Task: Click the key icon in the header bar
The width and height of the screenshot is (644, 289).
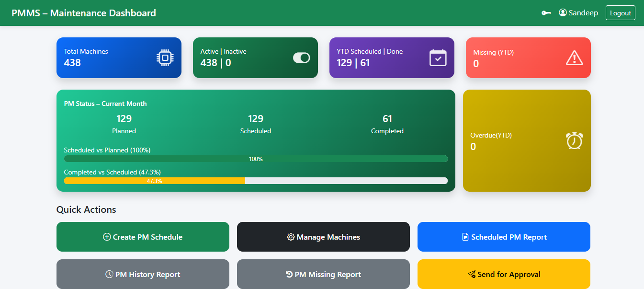Action: tap(546, 12)
